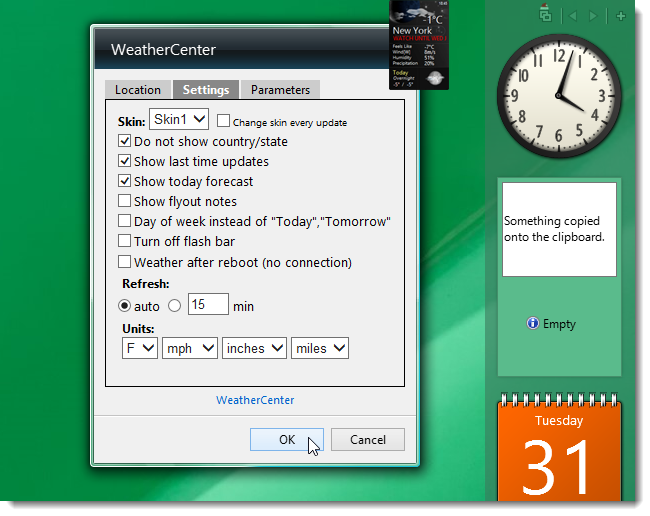Open the Skin1 skin dropdown
The width and height of the screenshot is (650, 516).
(x=179, y=119)
